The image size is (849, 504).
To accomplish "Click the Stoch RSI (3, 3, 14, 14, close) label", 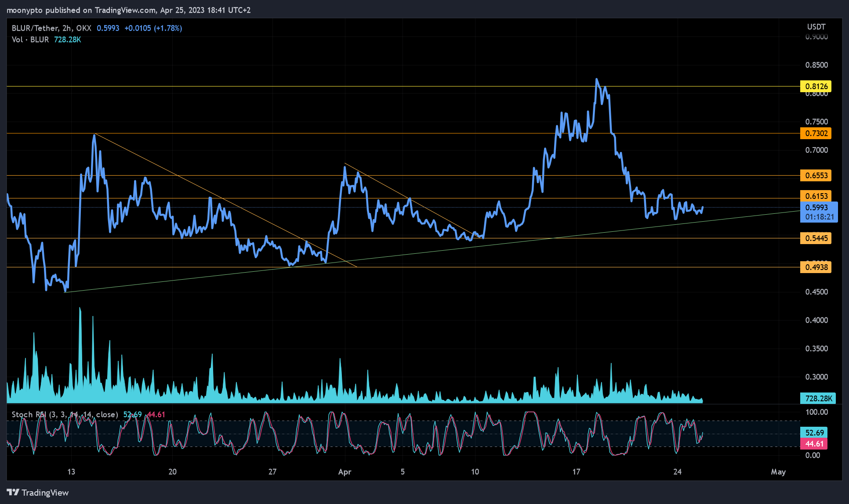I will (65, 414).
